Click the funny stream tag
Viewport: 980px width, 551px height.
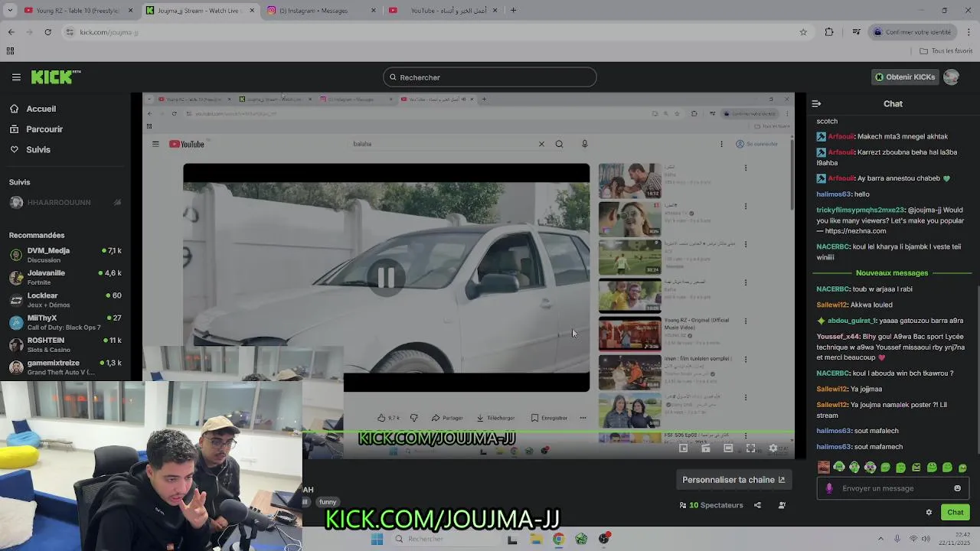(x=328, y=502)
